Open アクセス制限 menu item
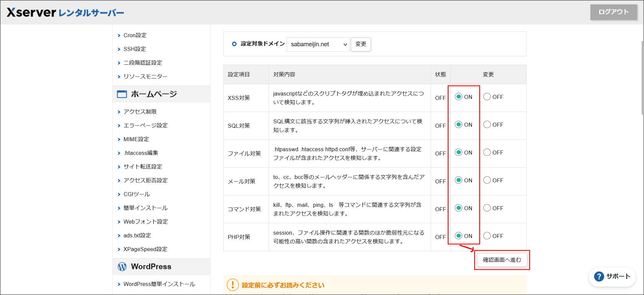Viewport: 644px width, 295px height. (140, 112)
